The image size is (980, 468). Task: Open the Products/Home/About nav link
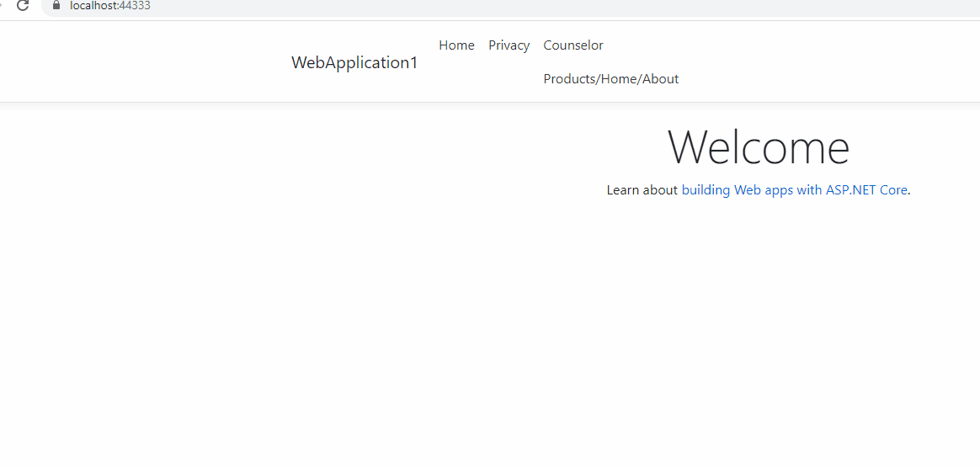click(x=610, y=79)
